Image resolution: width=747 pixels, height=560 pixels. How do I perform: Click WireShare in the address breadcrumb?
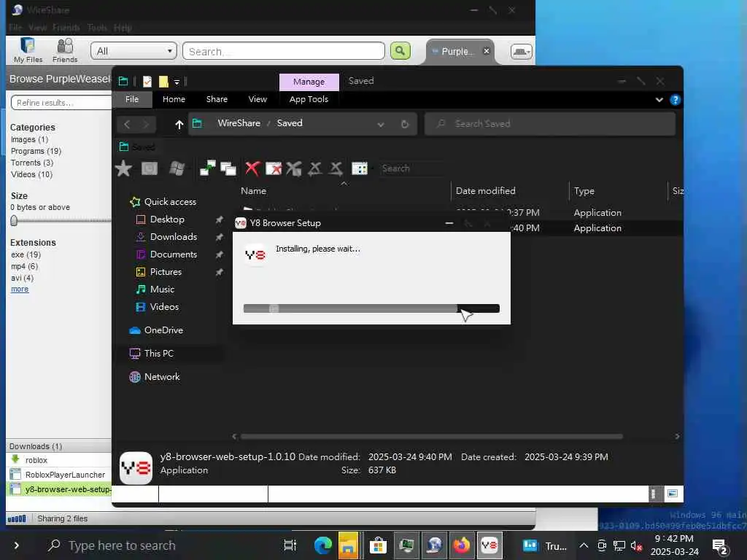click(x=239, y=122)
